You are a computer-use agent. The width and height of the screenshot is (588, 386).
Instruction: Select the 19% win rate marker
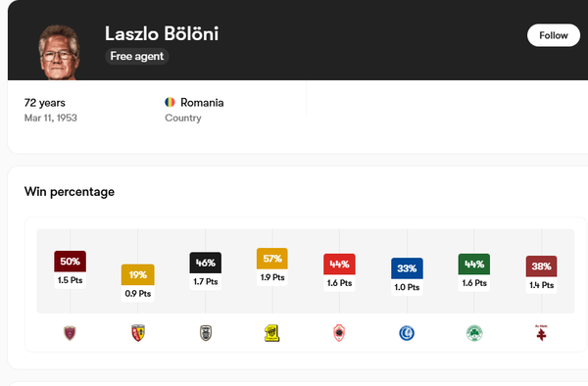pos(137,274)
